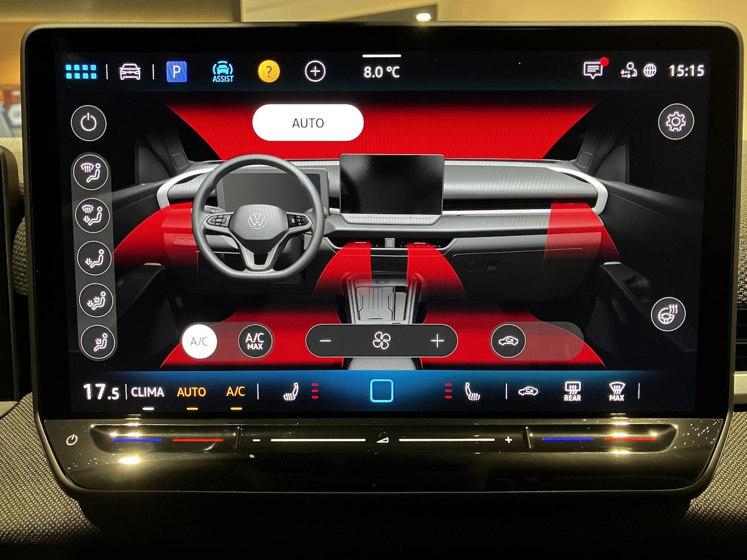Increase fan speed with plus button
Image resolution: width=747 pixels, height=560 pixels.
coord(437,341)
